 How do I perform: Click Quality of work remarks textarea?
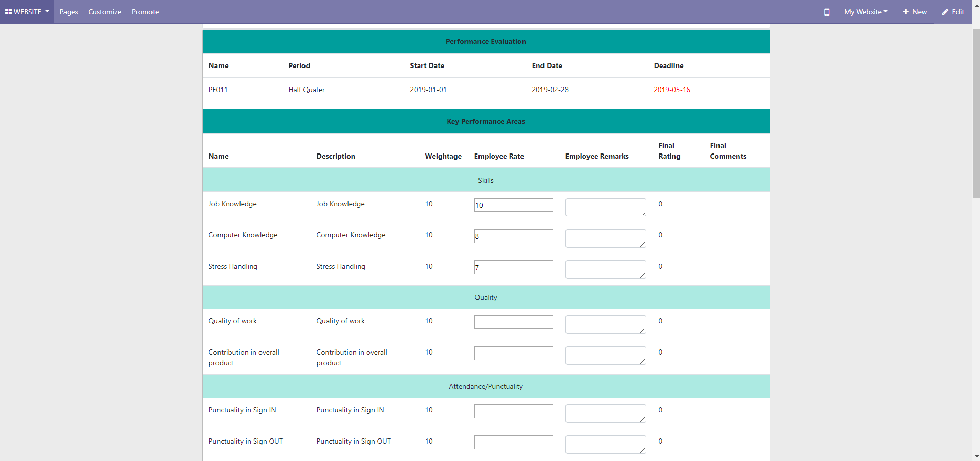pos(605,324)
